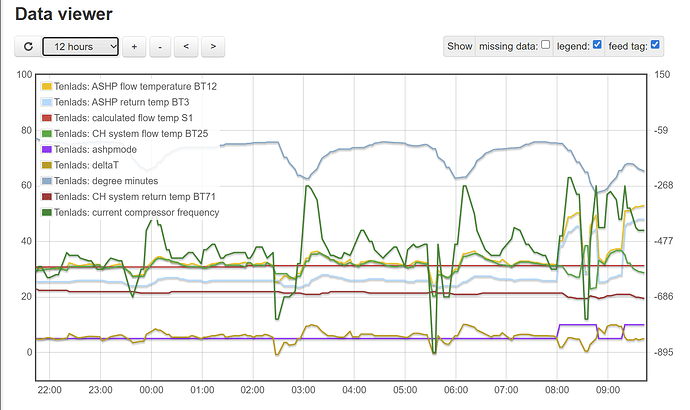Click the 03:00 time axis label
690x410 pixels.
click(x=303, y=390)
